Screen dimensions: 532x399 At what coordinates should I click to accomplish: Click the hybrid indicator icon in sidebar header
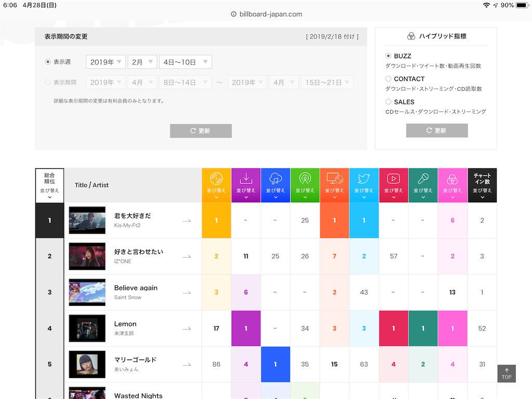pyautogui.click(x=411, y=36)
